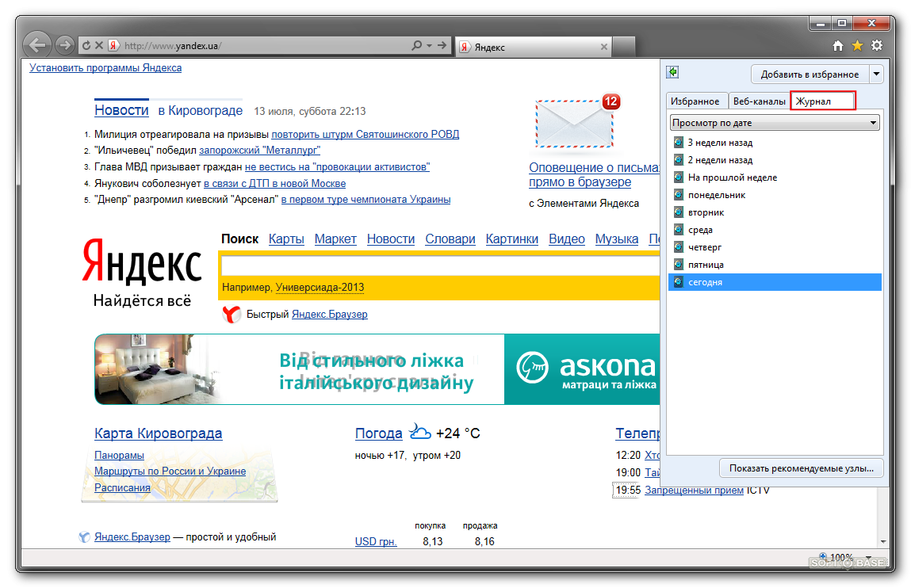Open the Tools gear menu
The width and height of the screenshot is (911, 588).
click(x=876, y=46)
